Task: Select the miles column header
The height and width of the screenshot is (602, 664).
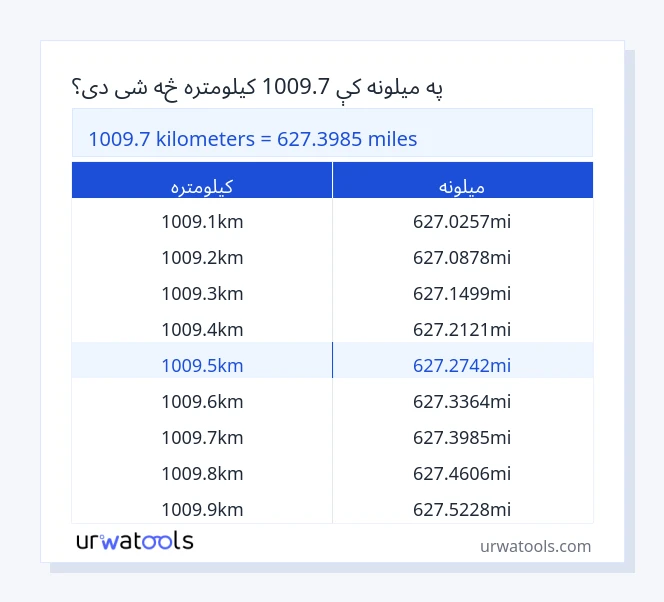Action: 462,185
